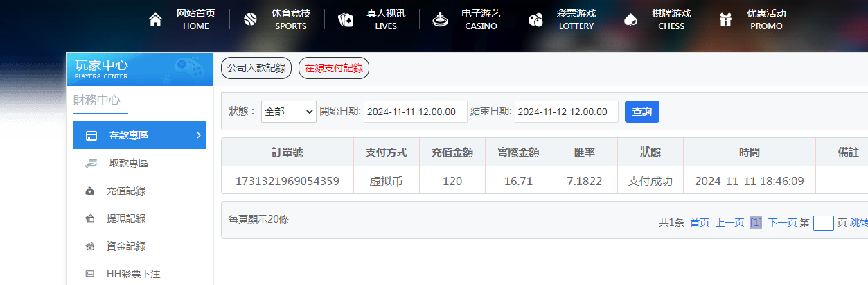This screenshot has height=285, width=868.
Task: Click the playing cards Lives icon
Action: coord(345,19)
